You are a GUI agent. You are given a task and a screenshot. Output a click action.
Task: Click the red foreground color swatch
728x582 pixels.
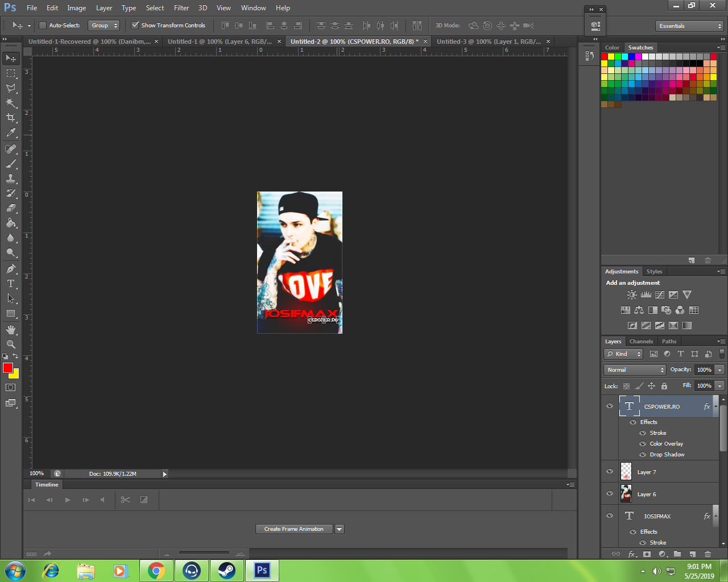7,368
